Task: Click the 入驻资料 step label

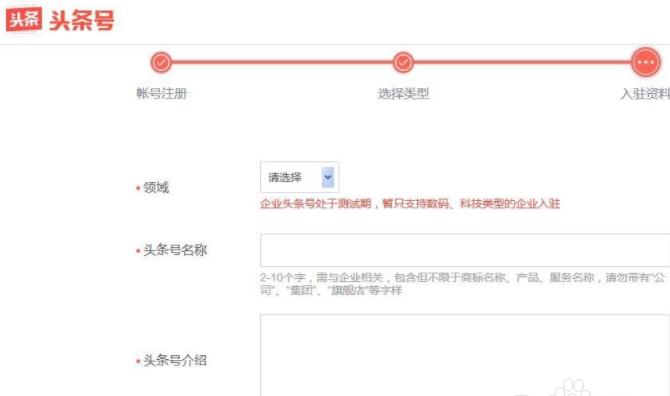Action: 645,93
